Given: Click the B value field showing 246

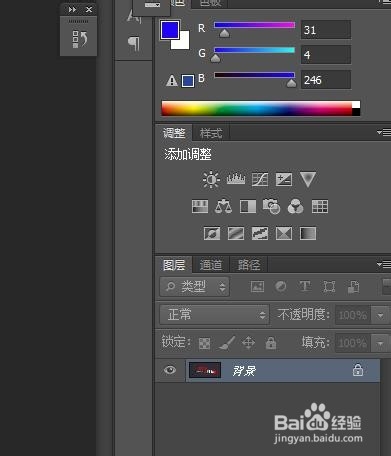Looking at the screenshot, I should pyautogui.click(x=326, y=80).
